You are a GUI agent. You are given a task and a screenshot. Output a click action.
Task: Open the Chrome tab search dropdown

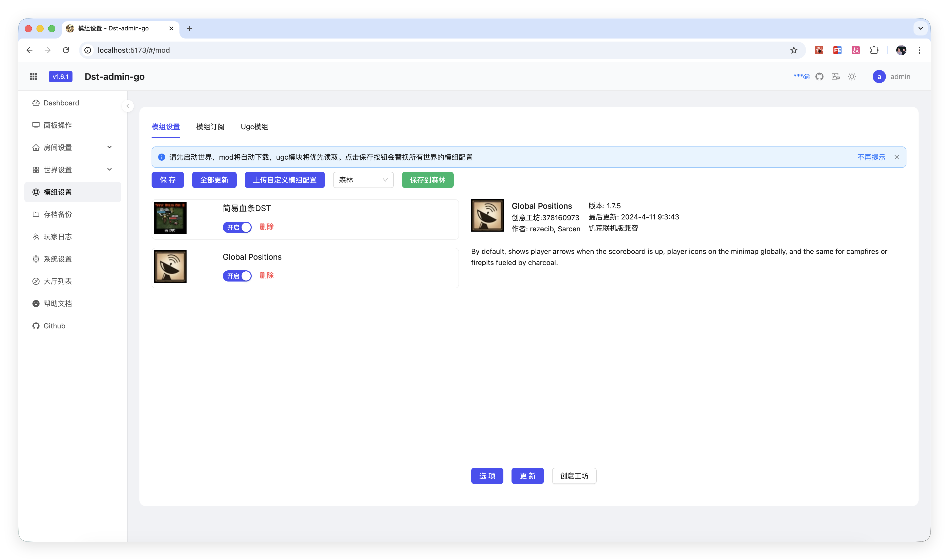pos(921,28)
